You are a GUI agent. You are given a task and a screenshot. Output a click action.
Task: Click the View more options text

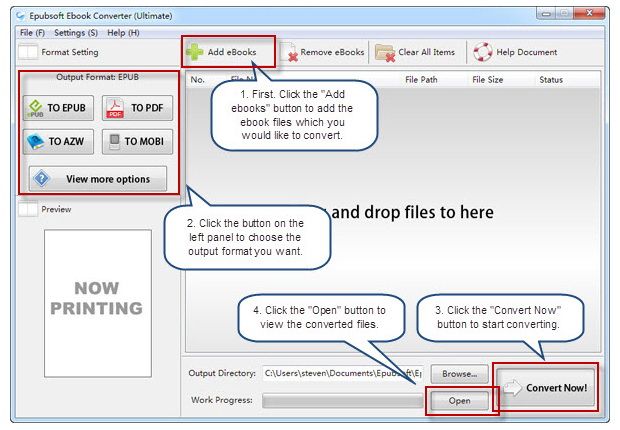pos(108,179)
